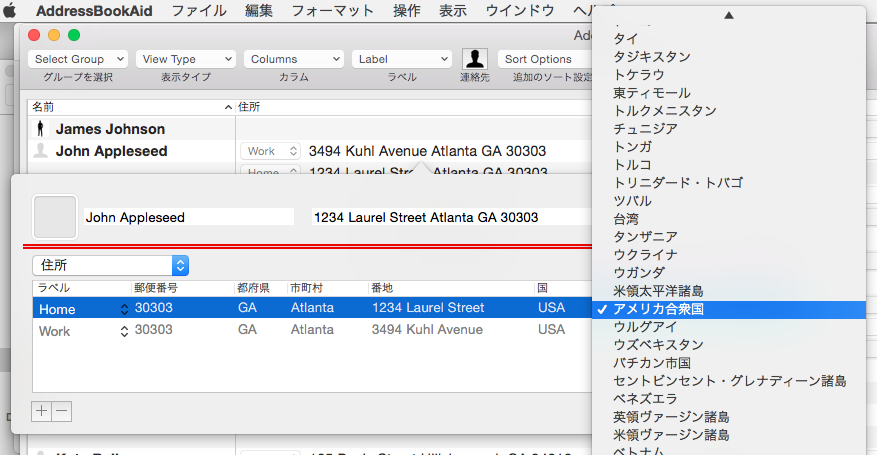Open the 編集 menu
877x455 pixels.
click(258, 11)
